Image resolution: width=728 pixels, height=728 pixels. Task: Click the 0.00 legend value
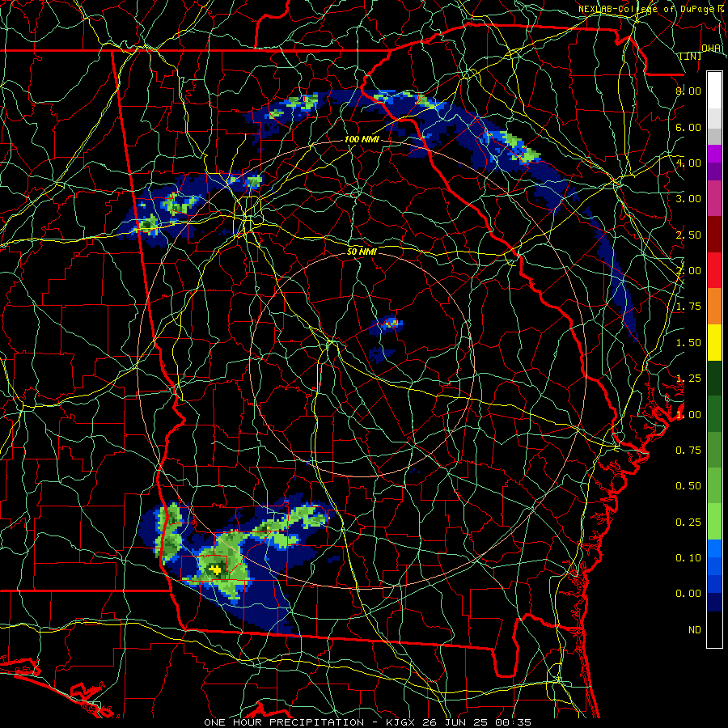click(x=688, y=594)
